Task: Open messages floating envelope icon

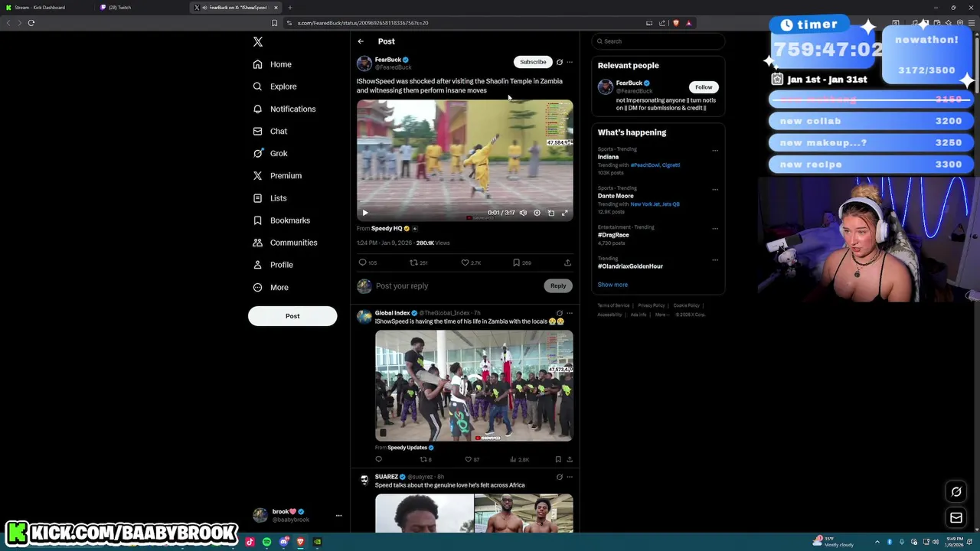Action: pyautogui.click(x=956, y=518)
